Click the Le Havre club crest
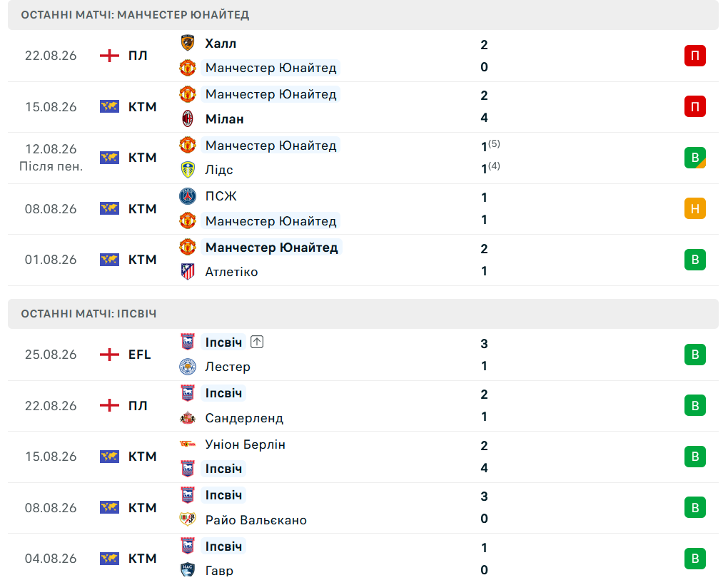 pyautogui.click(x=188, y=570)
